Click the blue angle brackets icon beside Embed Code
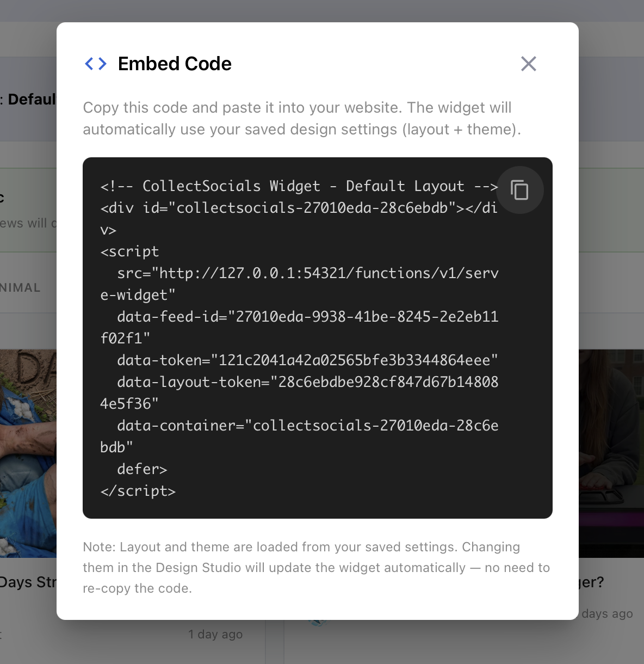Image resolution: width=644 pixels, height=664 pixels. coord(96,64)
